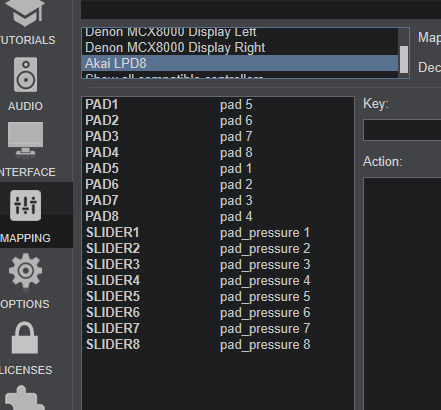Click inside the Action text box
The width and height of the screenshot is (441, 410).
point(402,293)
